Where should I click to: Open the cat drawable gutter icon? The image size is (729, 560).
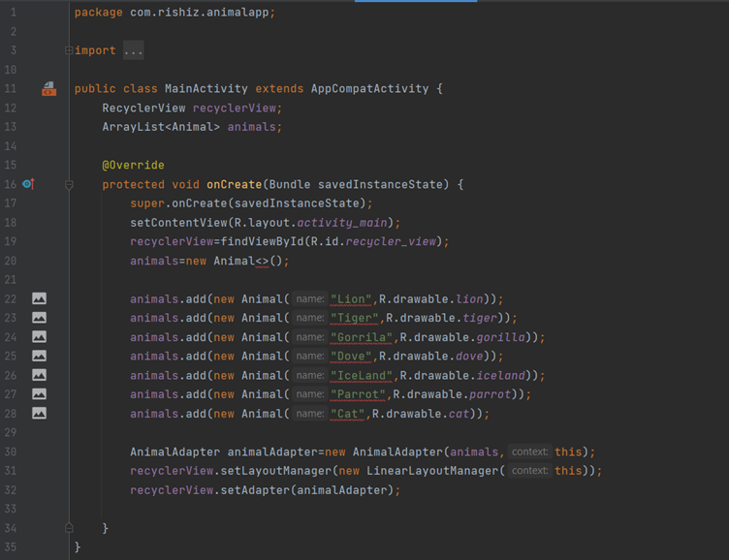click(39, 413)
